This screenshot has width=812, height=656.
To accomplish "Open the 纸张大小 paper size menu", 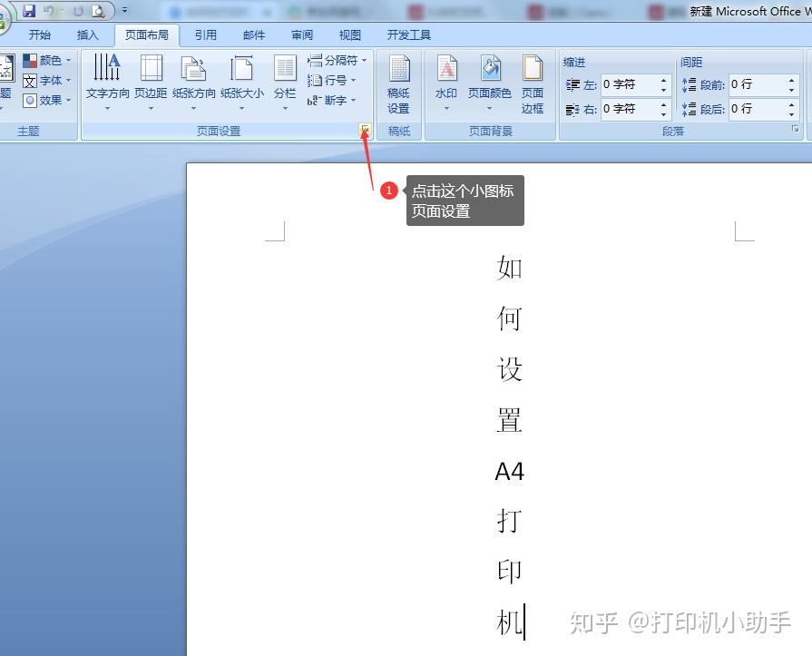I will pyautogui.click(x=242, y=83).
